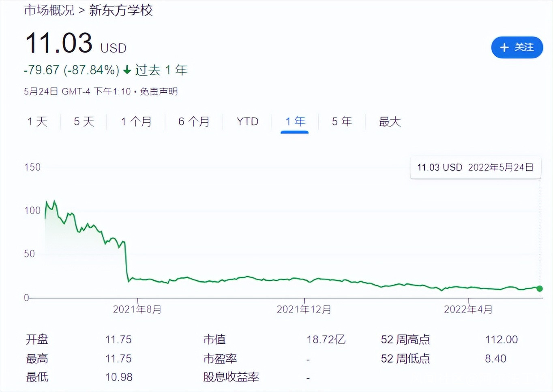Click the 52 周高点 value 112.00
The height and width of the screenshot is (392, 553).
[502, 339]
